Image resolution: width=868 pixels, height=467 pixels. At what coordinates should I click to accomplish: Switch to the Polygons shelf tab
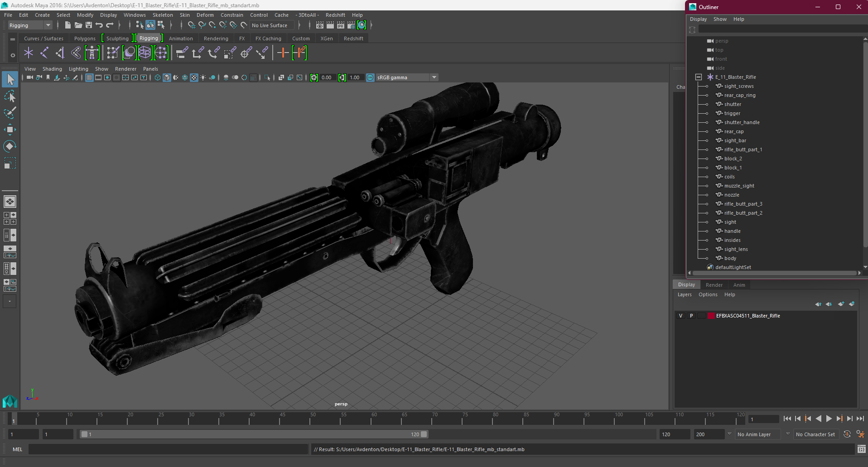[85, 39]
